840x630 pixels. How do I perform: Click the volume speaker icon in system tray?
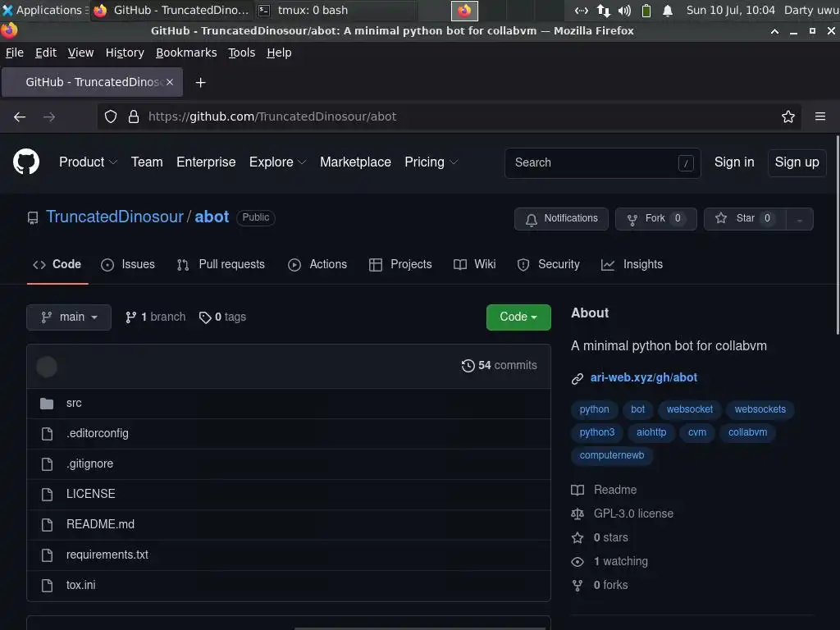pos(624,11)
